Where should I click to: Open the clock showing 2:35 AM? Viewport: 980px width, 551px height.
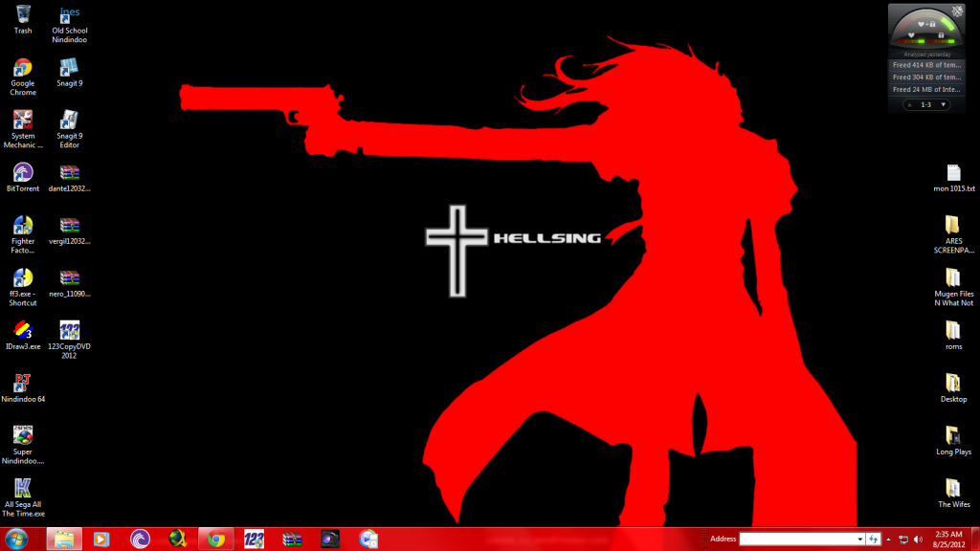click(948, 540)
